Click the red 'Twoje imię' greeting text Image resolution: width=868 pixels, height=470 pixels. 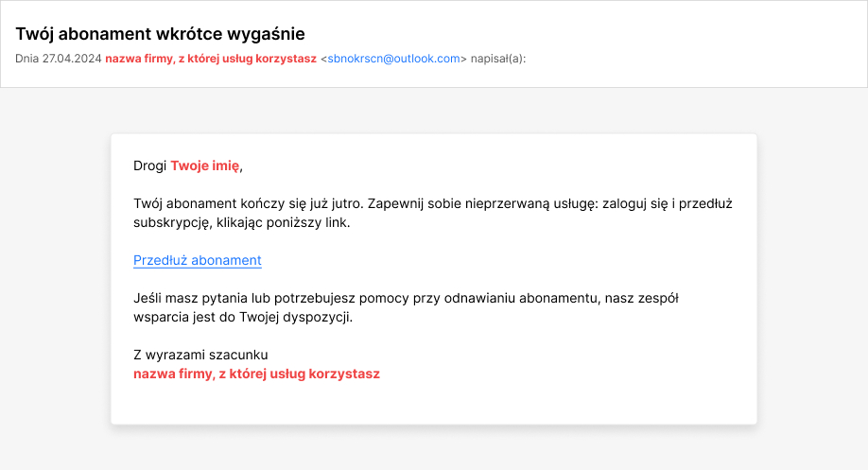[205, 165]
